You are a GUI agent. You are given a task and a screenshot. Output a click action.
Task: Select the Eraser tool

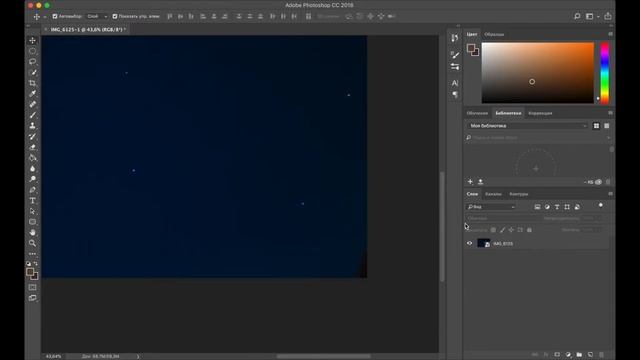[32, 147]
